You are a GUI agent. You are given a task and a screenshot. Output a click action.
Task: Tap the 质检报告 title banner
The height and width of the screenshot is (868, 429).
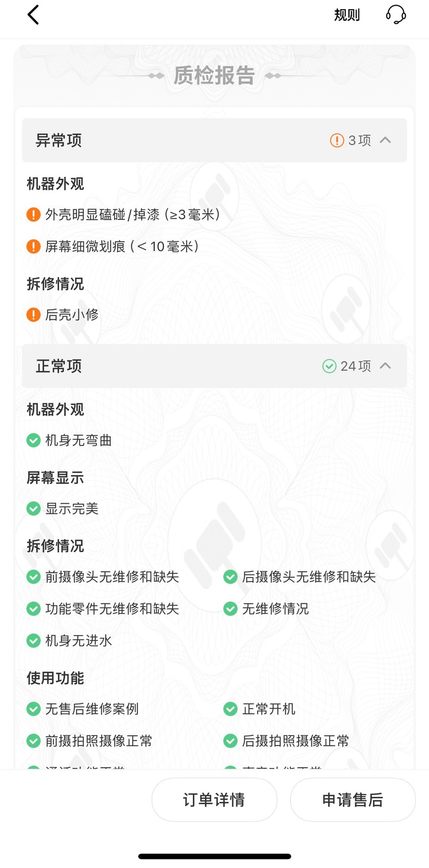215,76
